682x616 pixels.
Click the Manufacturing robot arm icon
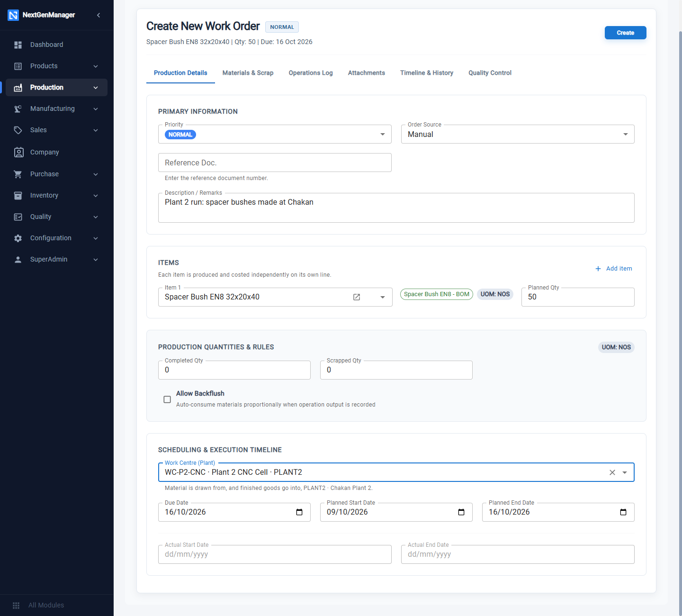click(x=18, y=109)
